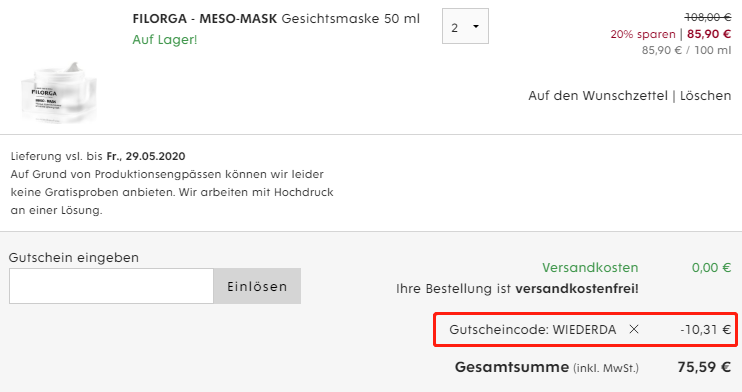Click the crossed-out price 108,00 €
The height and width of the screenshot is (392, 742).
[x=708, y=18]
